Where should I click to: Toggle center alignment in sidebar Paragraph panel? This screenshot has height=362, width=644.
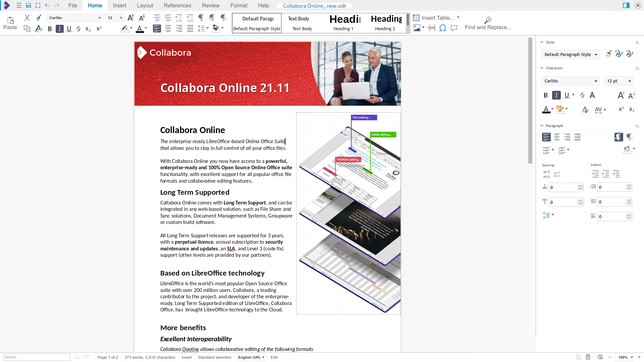click(557, 137)
